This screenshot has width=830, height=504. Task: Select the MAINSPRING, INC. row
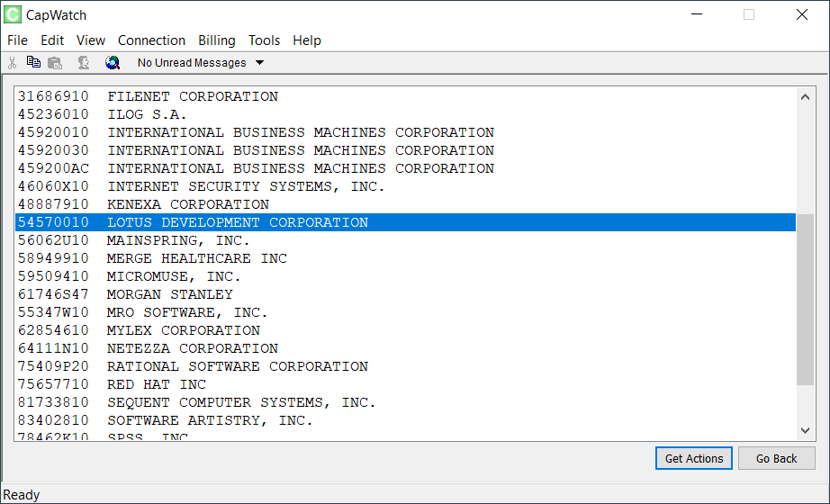tap(405, 240)
